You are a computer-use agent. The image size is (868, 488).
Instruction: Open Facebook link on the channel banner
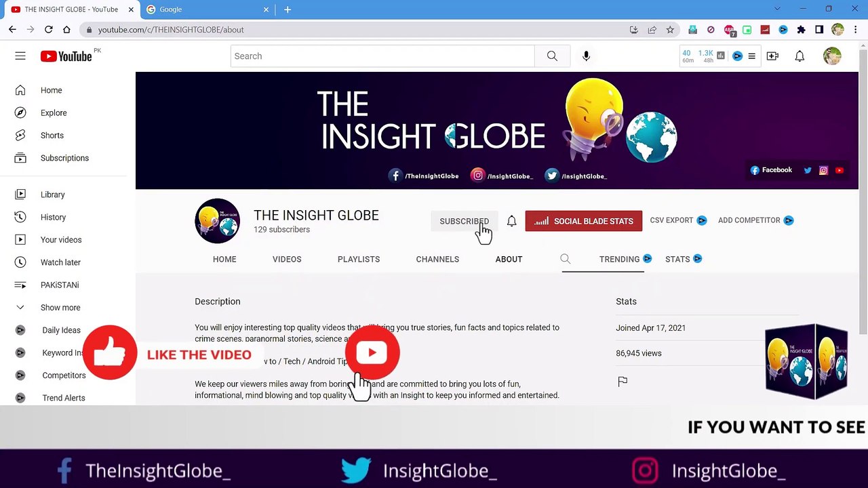[x=771, y=170]
